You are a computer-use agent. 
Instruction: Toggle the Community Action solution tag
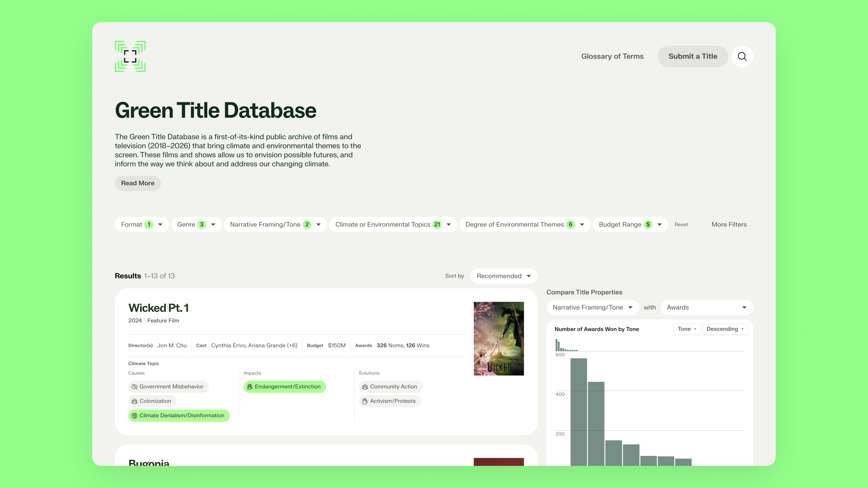pyautogui.click(x=391, y=387)
